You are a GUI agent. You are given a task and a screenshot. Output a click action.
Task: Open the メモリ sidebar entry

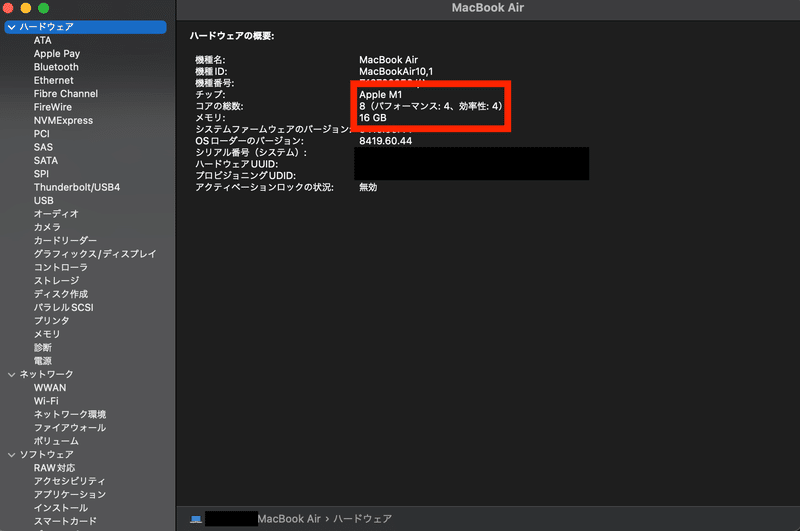[x=47, y=334]
